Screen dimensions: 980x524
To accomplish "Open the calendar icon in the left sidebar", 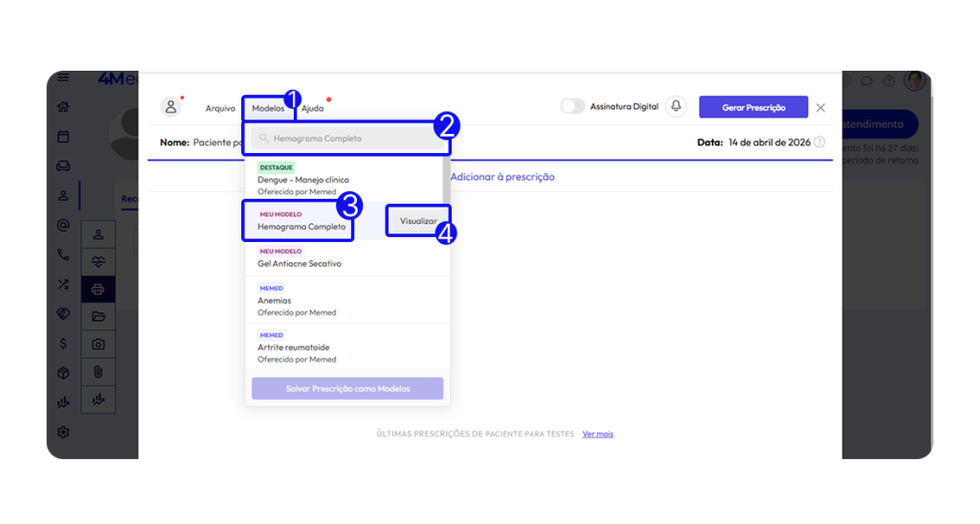I will click(63, 137).
